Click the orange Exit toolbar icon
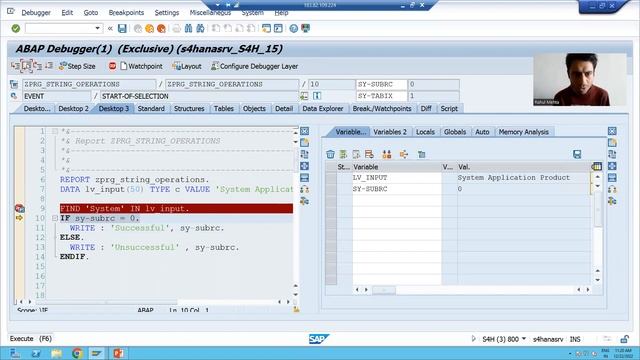Image resolution: width=640 pixels, height=360 pixels. [149, 29]
